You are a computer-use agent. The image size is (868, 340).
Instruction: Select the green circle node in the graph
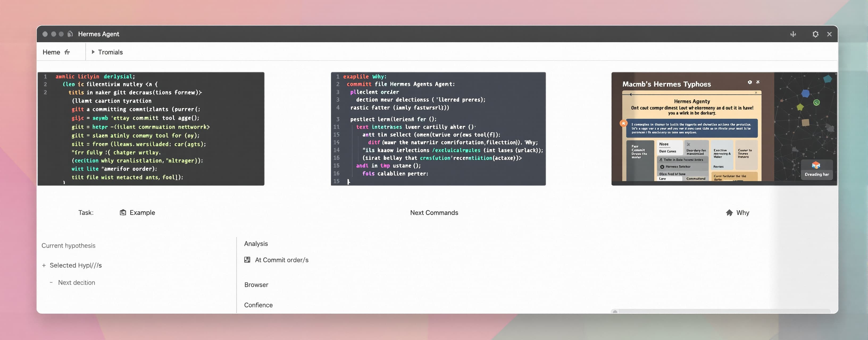coord(816,103)
